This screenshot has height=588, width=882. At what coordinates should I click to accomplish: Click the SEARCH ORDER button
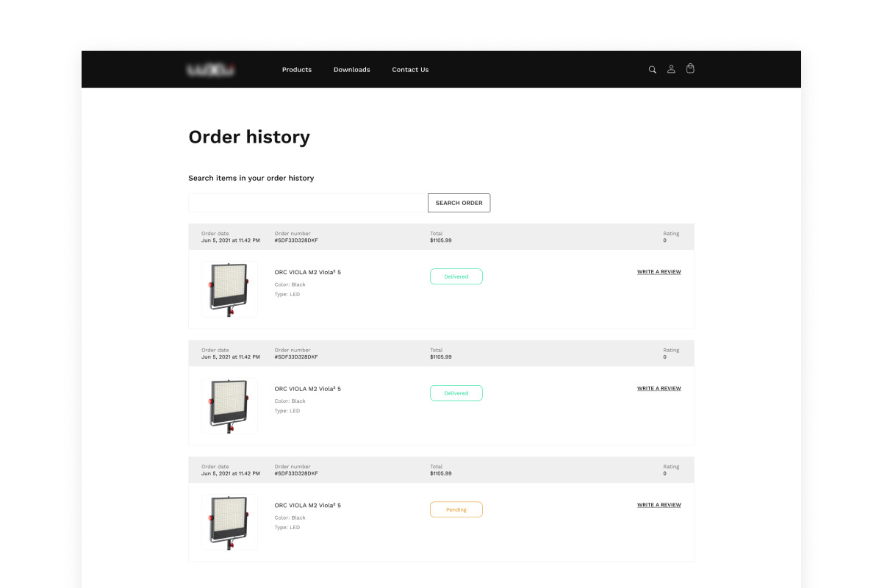coord(459,203)
